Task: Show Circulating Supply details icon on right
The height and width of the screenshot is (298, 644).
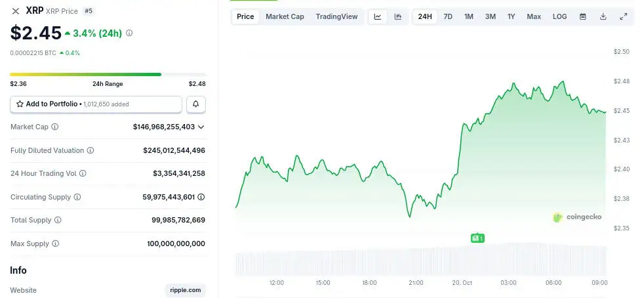Action: (x=201, y=197)
